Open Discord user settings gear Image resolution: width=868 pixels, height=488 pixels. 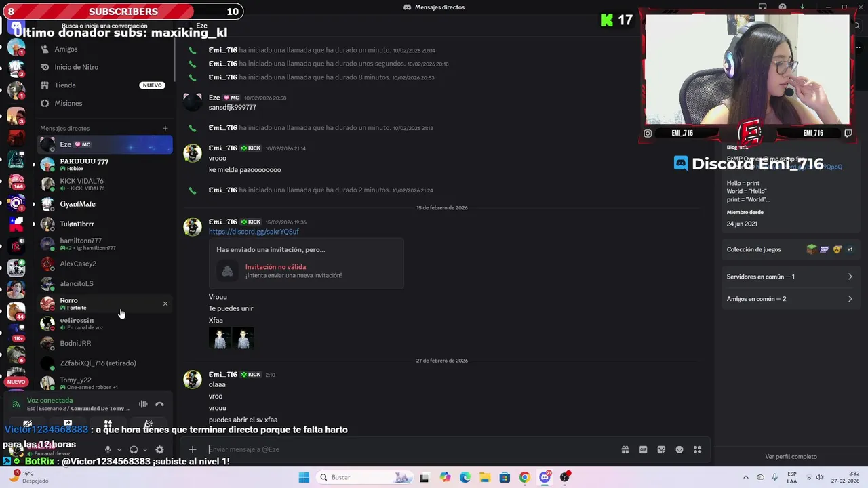click(x=159, y=449)
